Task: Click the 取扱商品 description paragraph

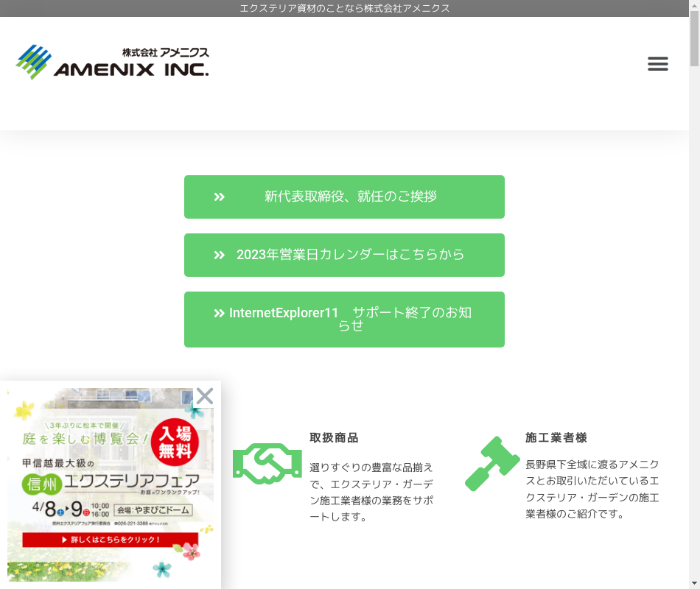Action: (x=371, y=492)
